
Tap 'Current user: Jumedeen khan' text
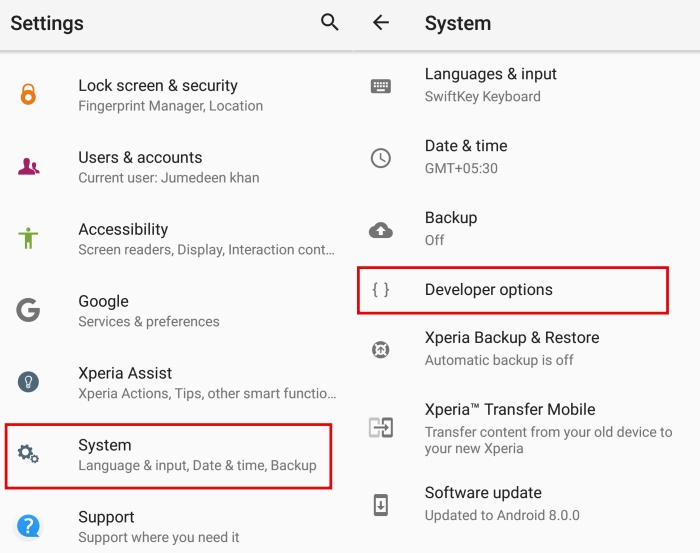169,178
